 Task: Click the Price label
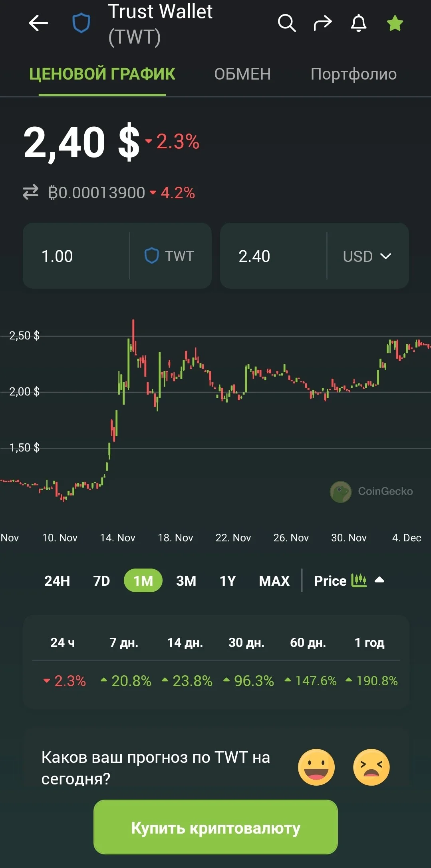pyautogui.click(x=330, y=581)
